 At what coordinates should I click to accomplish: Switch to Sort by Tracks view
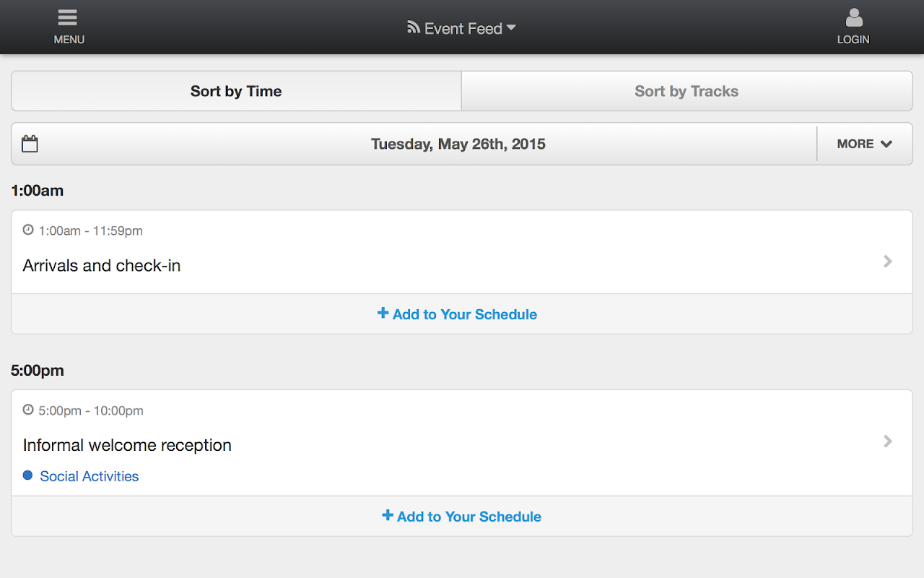(687, 91)
